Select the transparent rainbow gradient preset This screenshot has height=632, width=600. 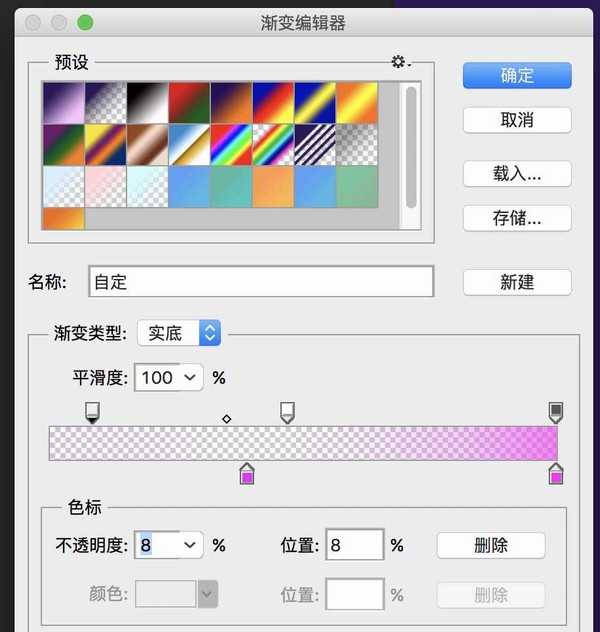point(273,145)
